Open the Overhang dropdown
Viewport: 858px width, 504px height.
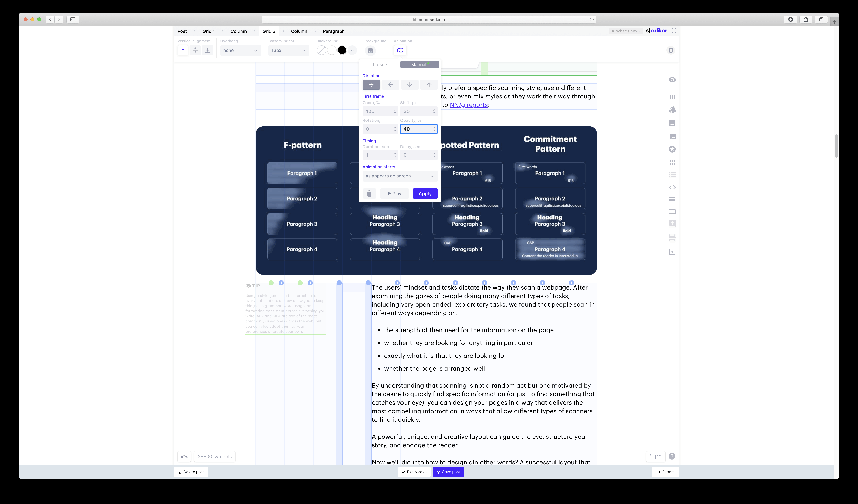(240, 50)
